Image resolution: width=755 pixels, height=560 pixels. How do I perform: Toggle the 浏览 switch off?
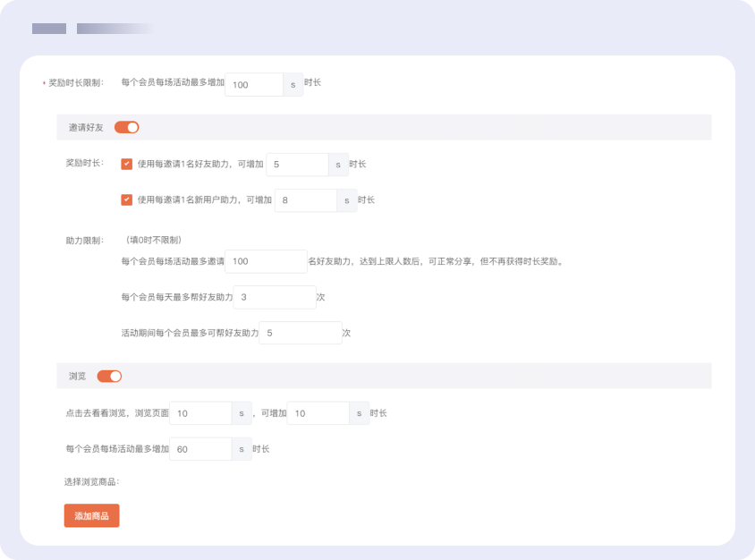click(109, 376)
